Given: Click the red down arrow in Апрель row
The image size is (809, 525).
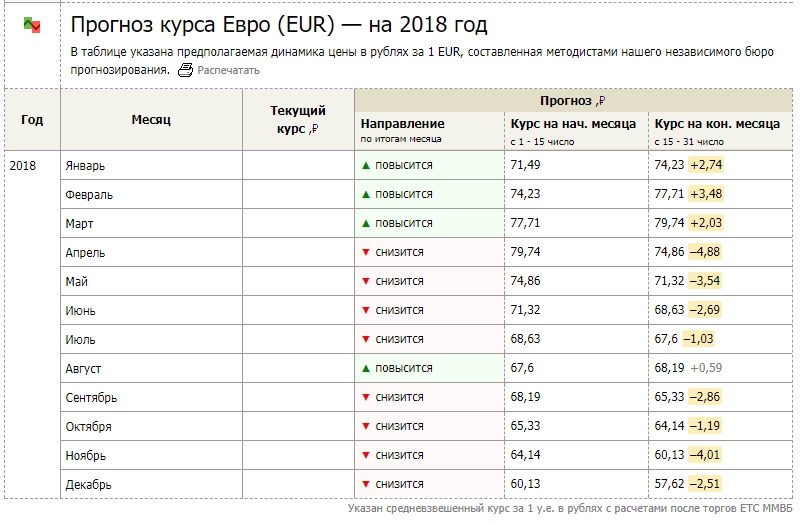Looking at the screenshot, I should (x=366, y=252).
